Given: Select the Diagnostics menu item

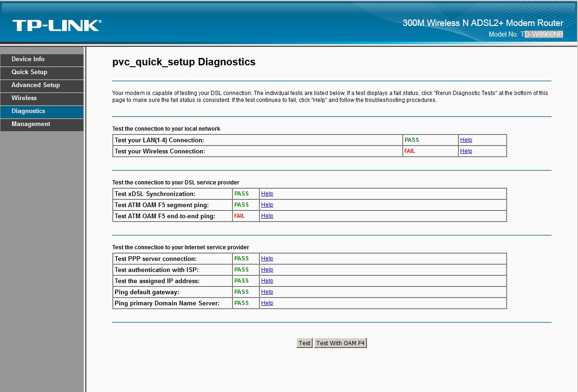Looking at the screenshot, I should pyautogui.click(x=42, y=111).
